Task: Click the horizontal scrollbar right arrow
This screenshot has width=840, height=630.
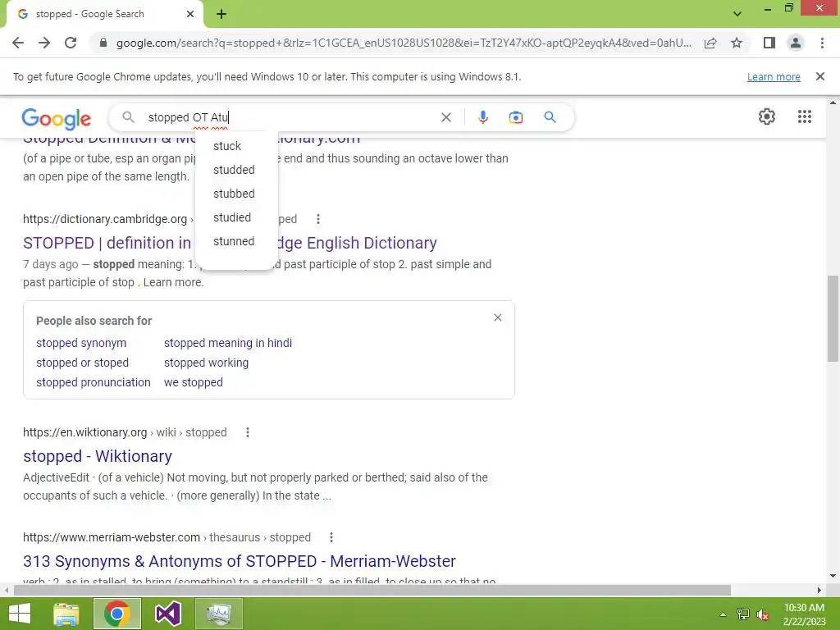Action: (x=819, y=590)
